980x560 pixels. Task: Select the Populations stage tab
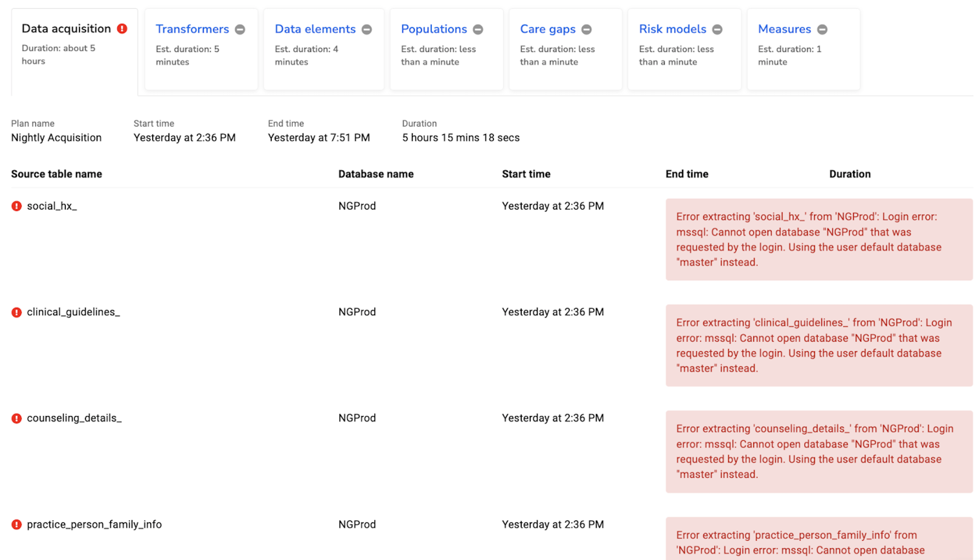pyautogui.click(x=434, y=29)
